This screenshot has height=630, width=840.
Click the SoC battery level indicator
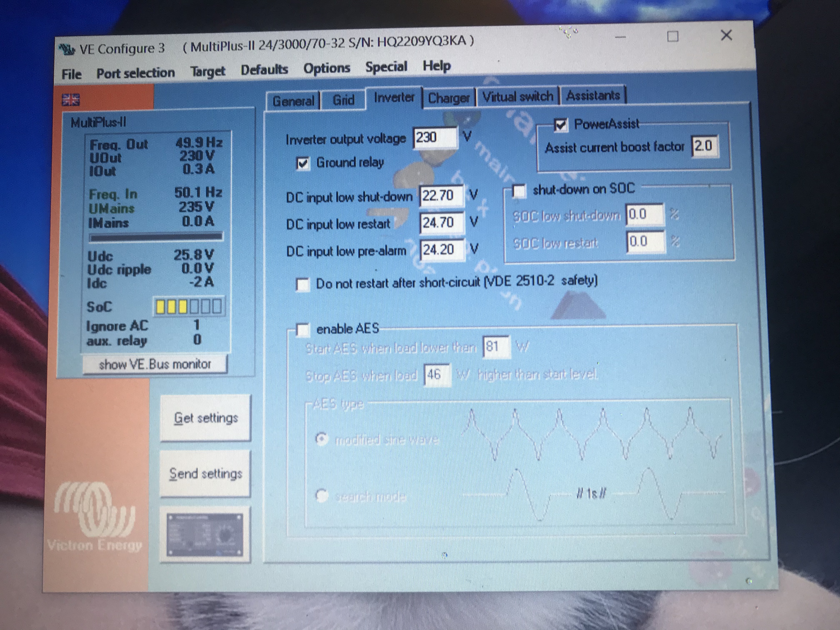point(189,306)
